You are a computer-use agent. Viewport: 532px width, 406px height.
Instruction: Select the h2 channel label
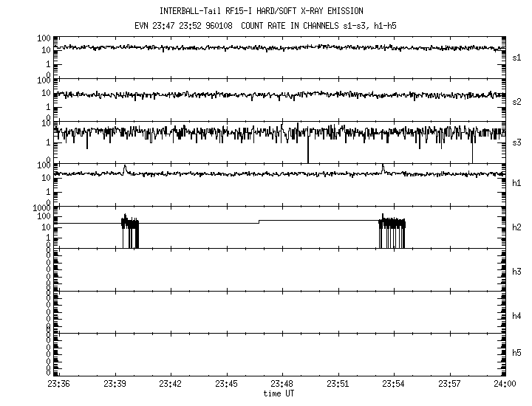point(517,227)
